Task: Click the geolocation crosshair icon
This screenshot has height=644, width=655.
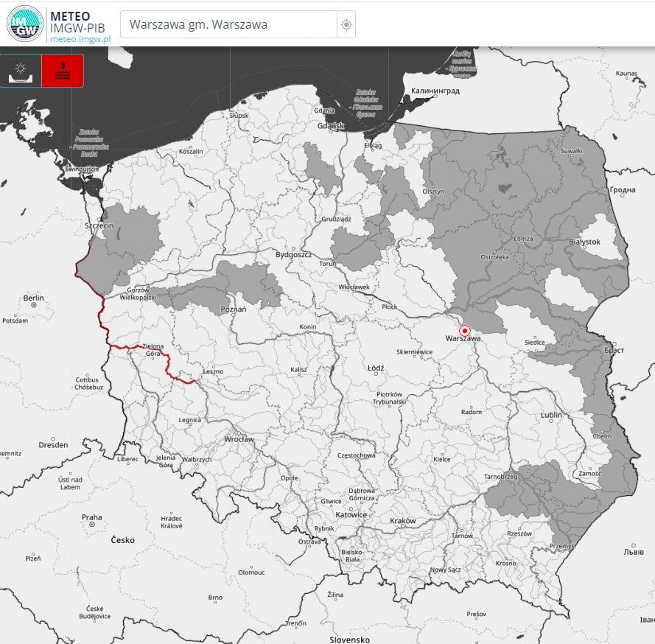Action: coord(346,24)
